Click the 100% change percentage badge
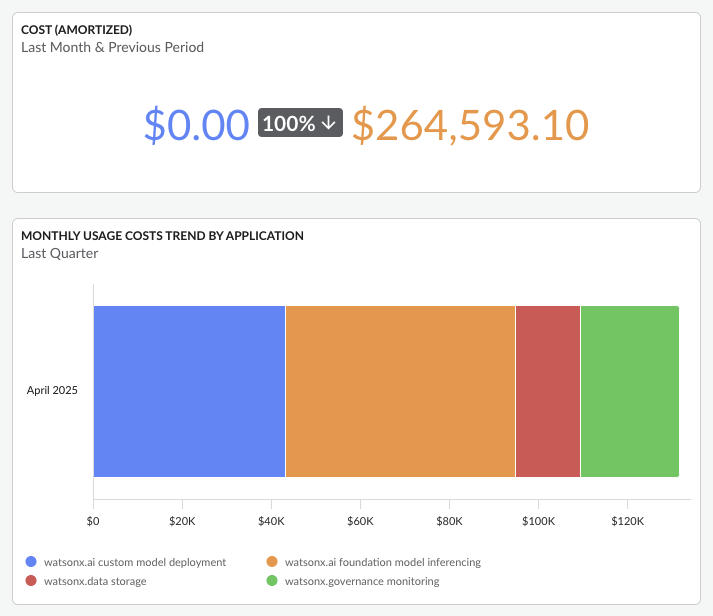The width and height of the screenshot is (713, 616). tap(300, 123)
